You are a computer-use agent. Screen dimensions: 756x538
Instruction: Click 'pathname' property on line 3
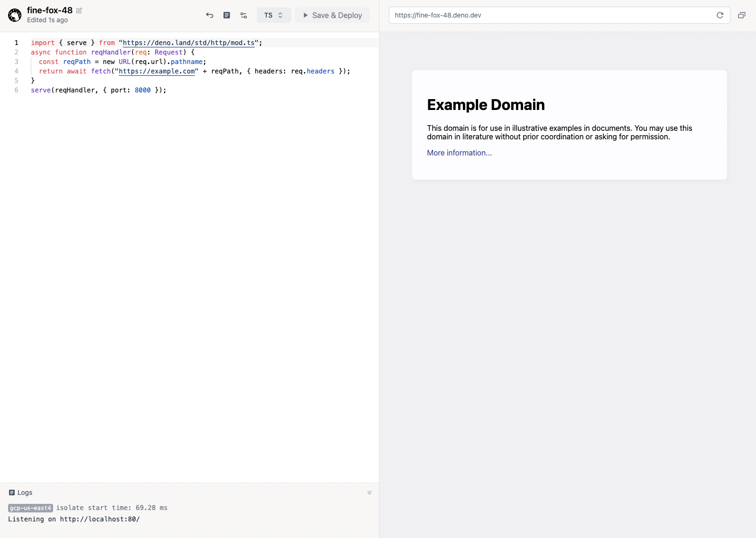(187, 62)
